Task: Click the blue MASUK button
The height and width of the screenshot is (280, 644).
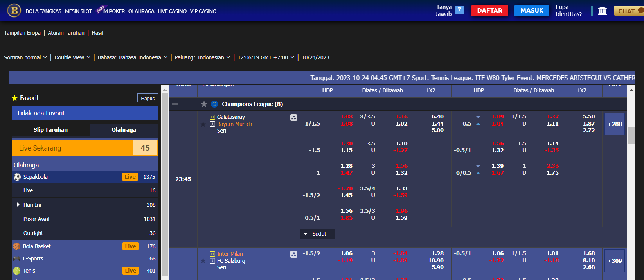Action: (532, 11)
